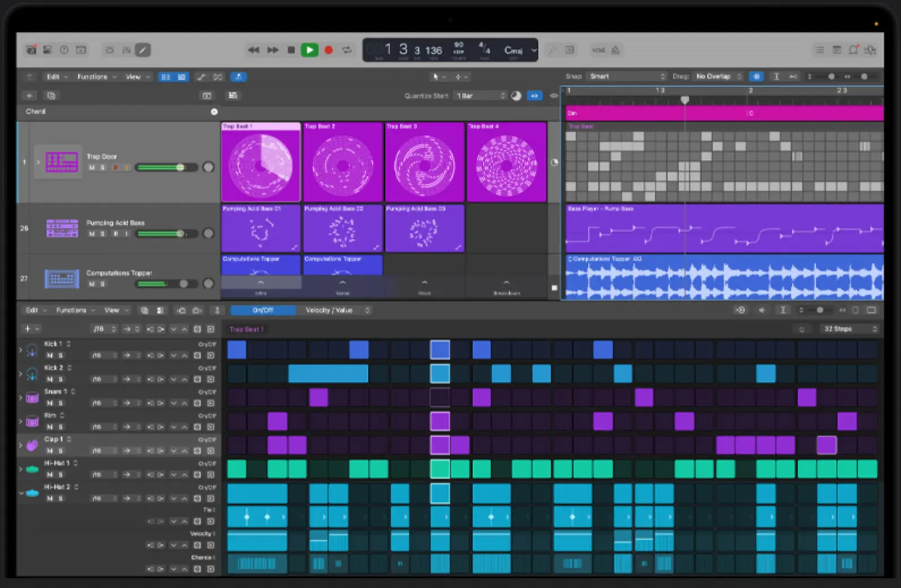The width and height of the screenshot is (901, 588).
Task: Open Quick Help question mark icon
Action: [64, 50]
